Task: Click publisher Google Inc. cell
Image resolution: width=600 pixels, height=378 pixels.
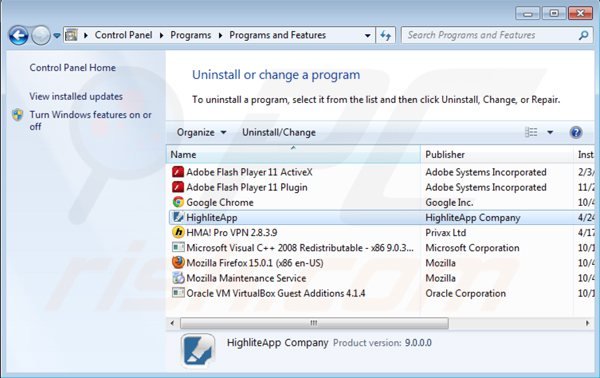Action: pos(449,202)
